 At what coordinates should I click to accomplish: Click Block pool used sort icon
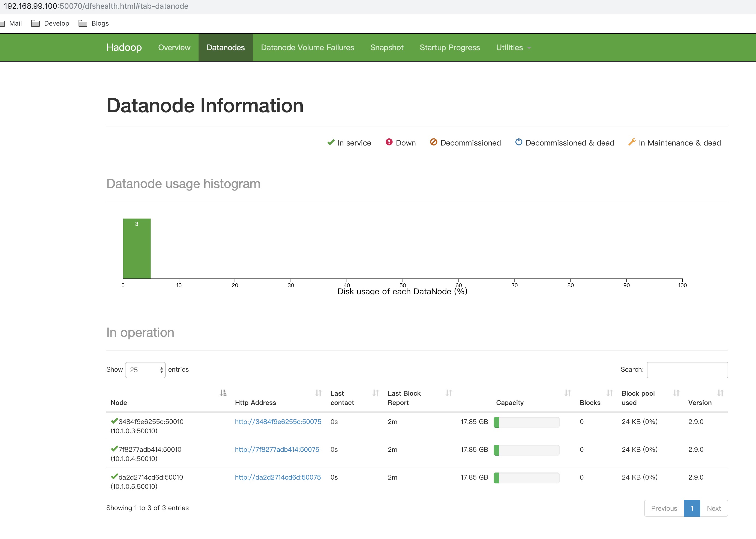(676, 393)
